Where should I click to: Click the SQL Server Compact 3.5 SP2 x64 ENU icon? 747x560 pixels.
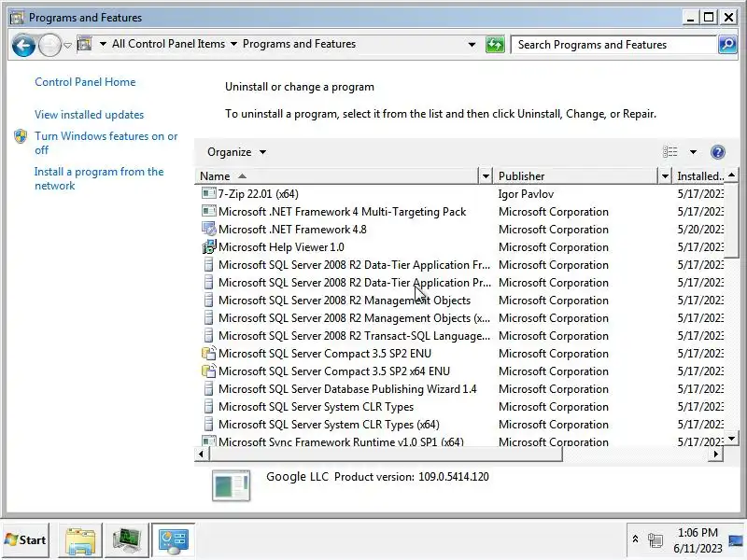[208, 371]
